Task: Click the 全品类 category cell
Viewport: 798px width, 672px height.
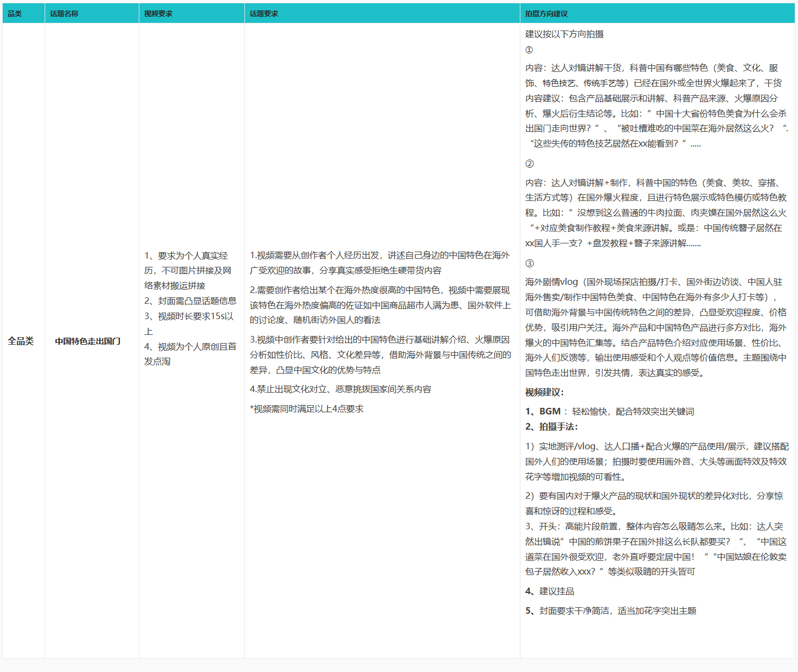Action: (21, 341)
